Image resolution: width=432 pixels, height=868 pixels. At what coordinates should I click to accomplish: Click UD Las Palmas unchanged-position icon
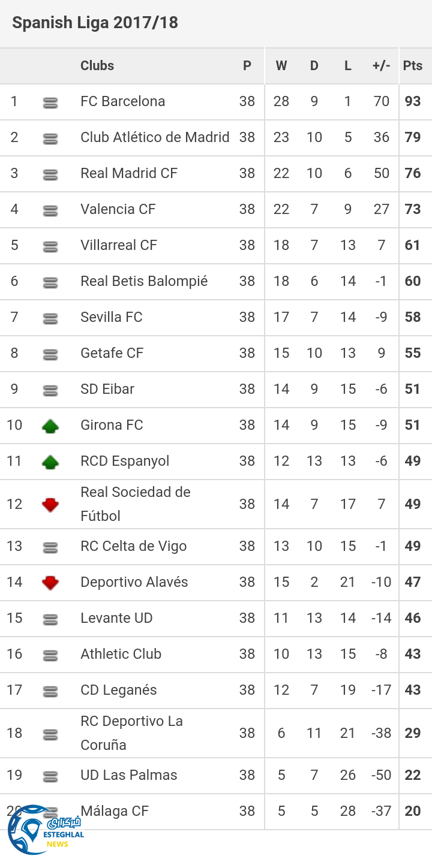50,777
